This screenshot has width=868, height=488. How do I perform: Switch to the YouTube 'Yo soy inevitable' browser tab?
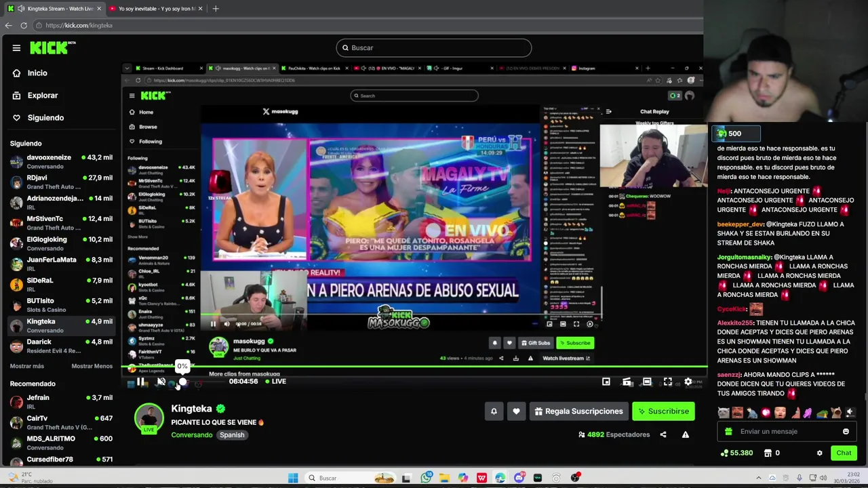[x=157, y=9]
